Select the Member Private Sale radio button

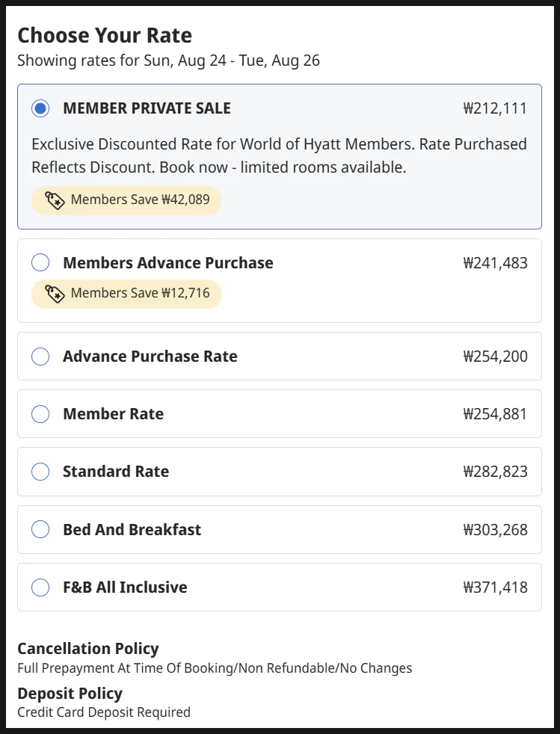coord(40,108)
